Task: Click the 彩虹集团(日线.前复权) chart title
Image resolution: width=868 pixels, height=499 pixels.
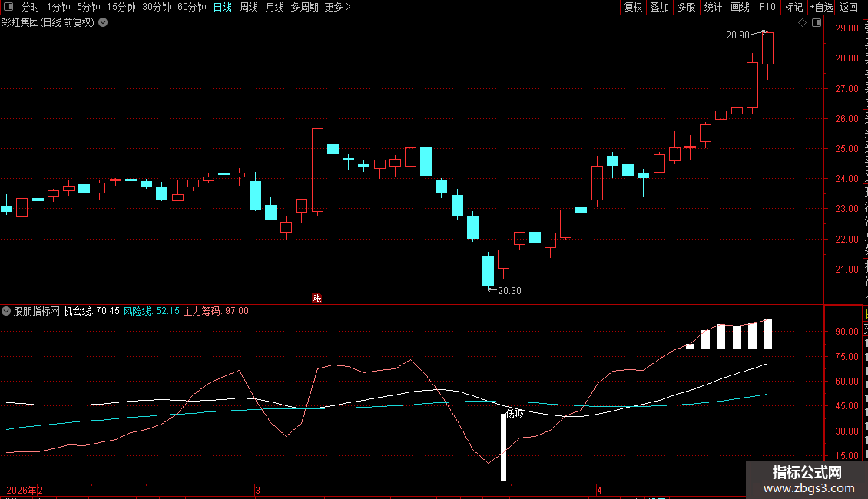Action: point(48,23)
